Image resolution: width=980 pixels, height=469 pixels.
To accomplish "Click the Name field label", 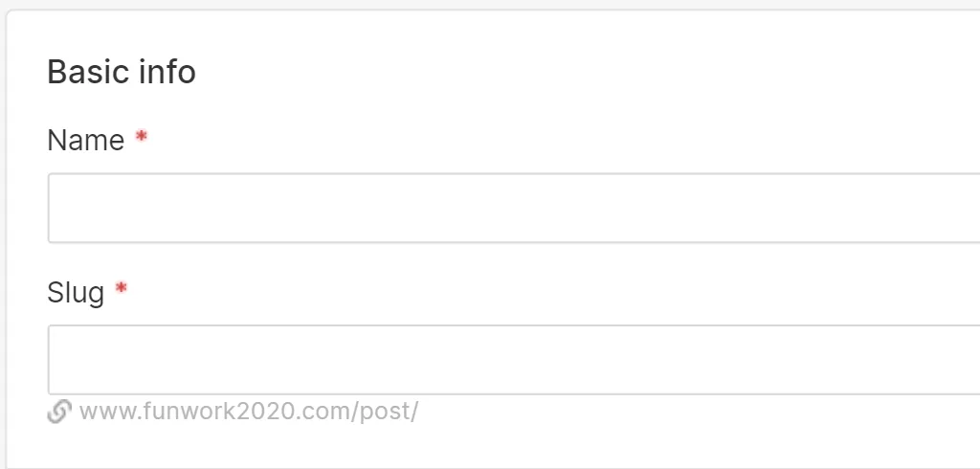I will pos(85,141).
